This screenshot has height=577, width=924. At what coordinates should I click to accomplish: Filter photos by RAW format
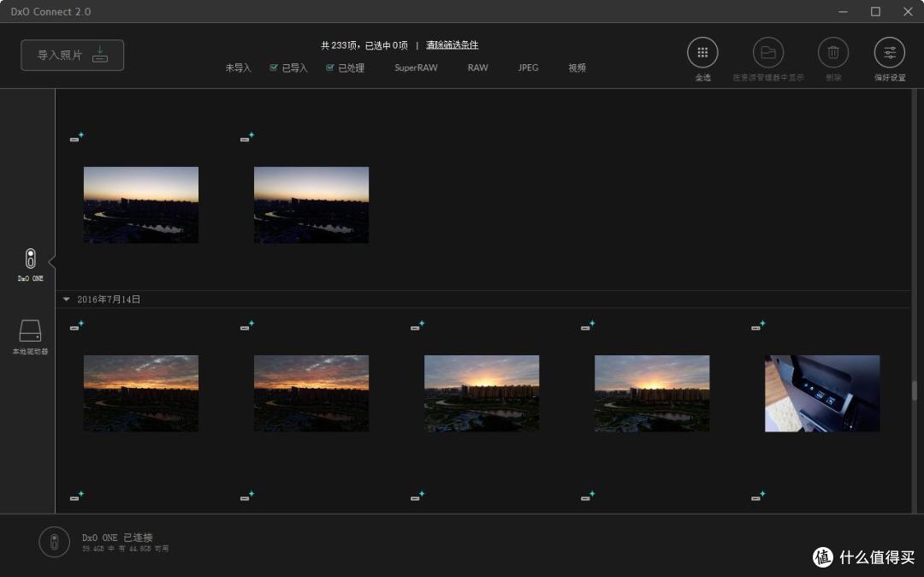pos(478,68)
